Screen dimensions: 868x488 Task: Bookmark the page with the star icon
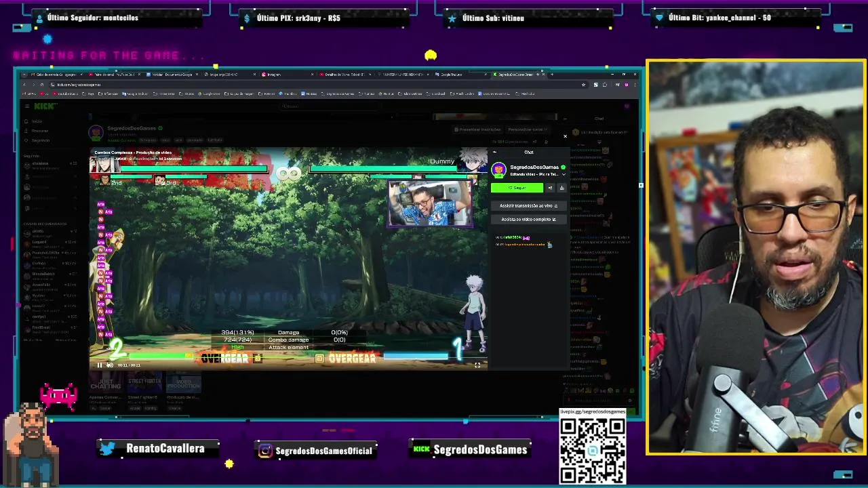pos(583,85)
